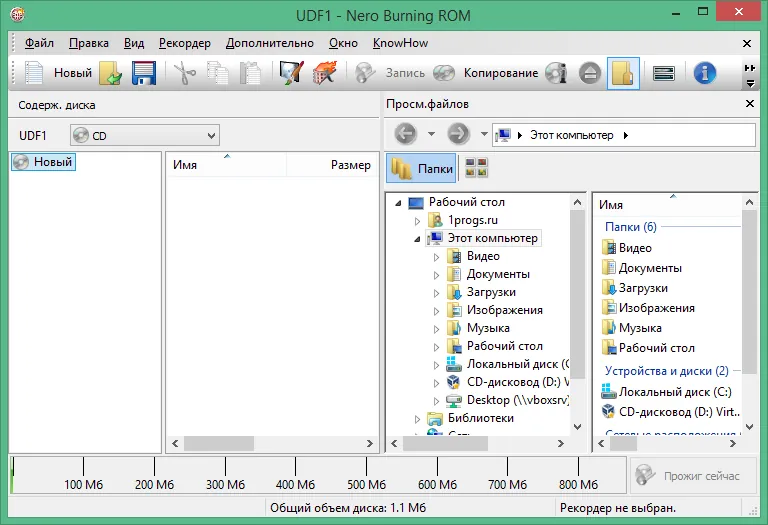The height and width of the screenshot is (525, 768).
Task: Click the Paste clipboard icon
Action: pyautogui.click(x=250, y=73)
